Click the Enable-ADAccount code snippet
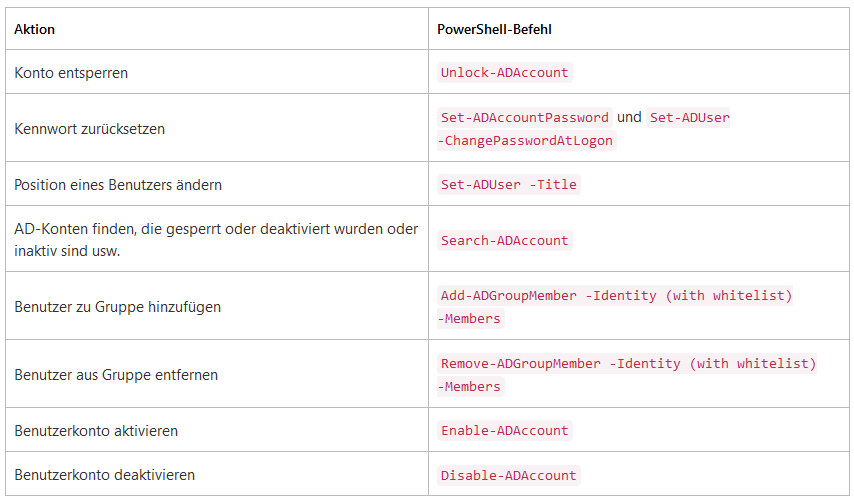 [x=504, y=431]
